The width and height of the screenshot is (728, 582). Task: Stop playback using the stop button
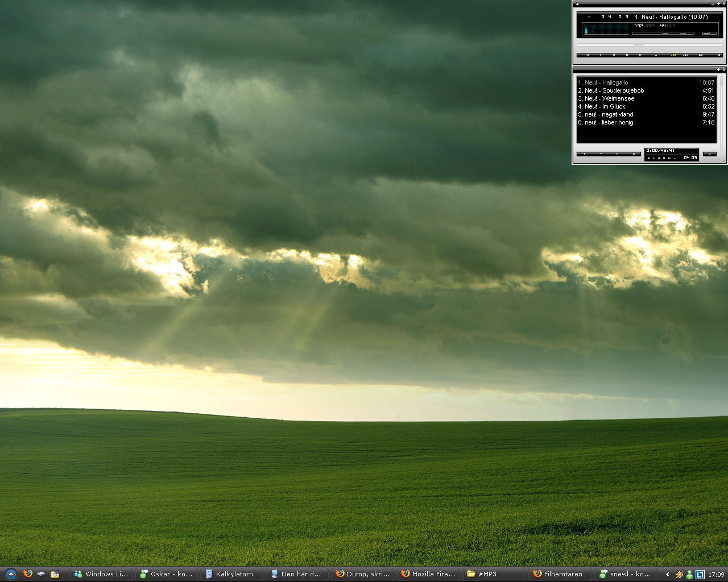point(627,55)
